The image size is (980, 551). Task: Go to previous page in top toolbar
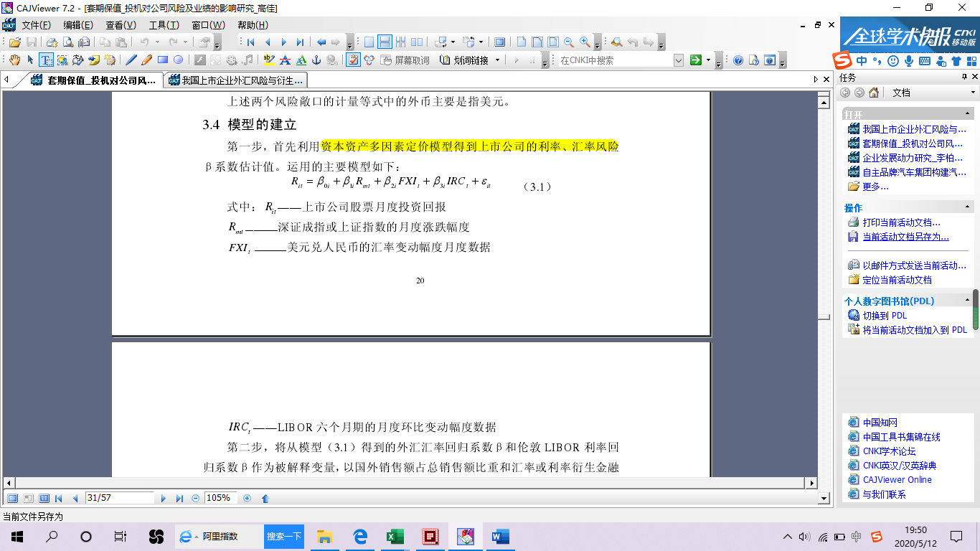coord(267,42)
